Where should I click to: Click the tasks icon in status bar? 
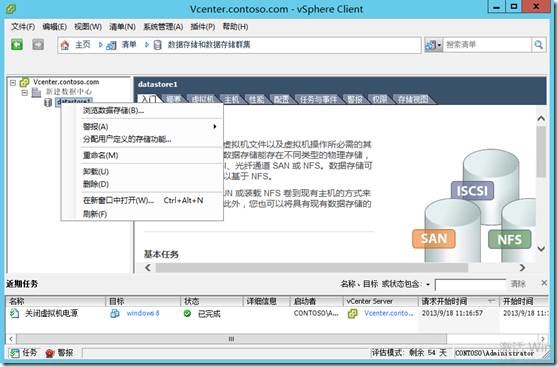[x=14, y=353]
